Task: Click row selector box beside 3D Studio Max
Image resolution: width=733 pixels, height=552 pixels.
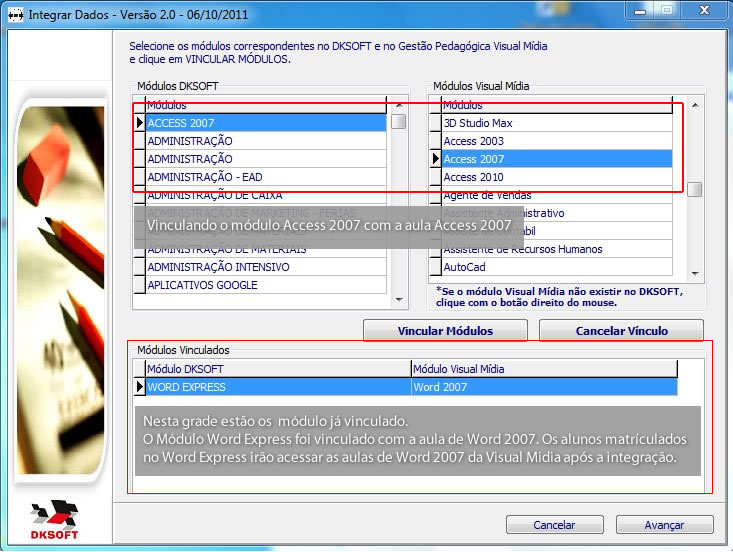Action: [x=436, y=123]
